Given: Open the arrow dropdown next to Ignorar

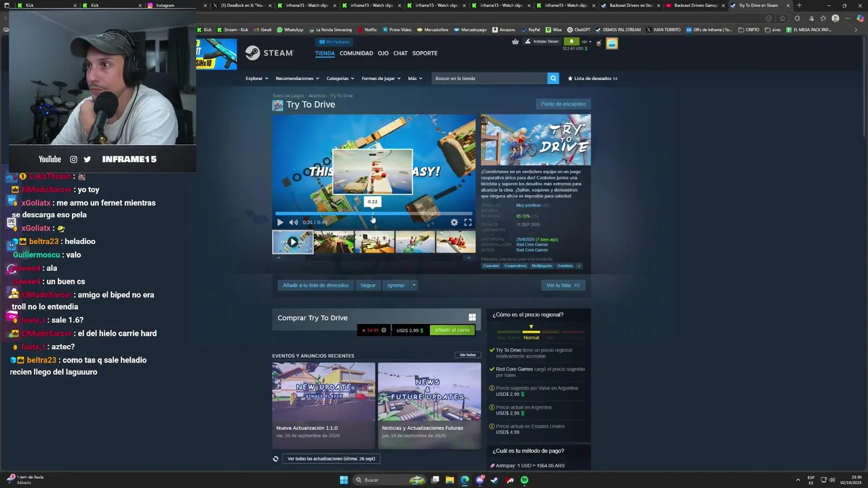Looking at the screenshot, I should (x=414, y=285).
